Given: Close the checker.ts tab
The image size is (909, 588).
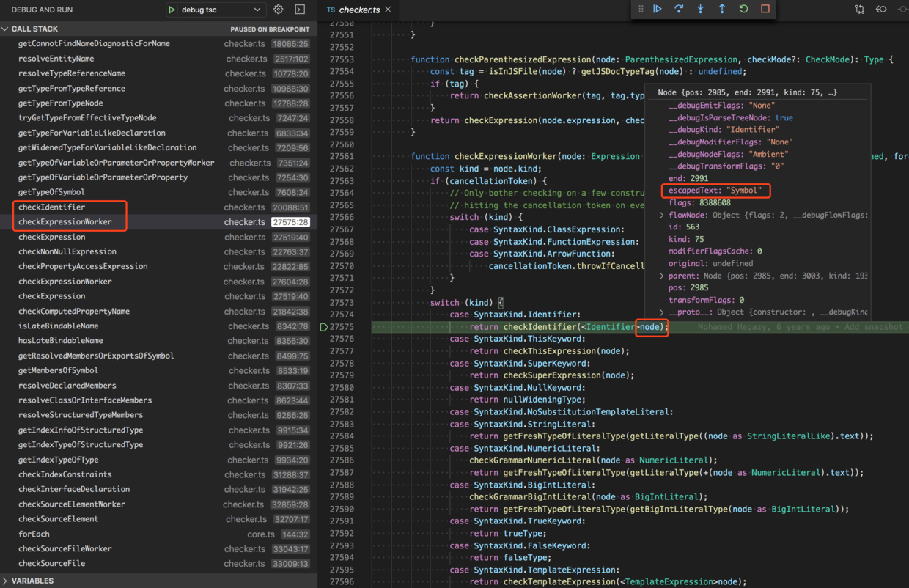Looking at the screenshot, I should (x=388, y=10).
